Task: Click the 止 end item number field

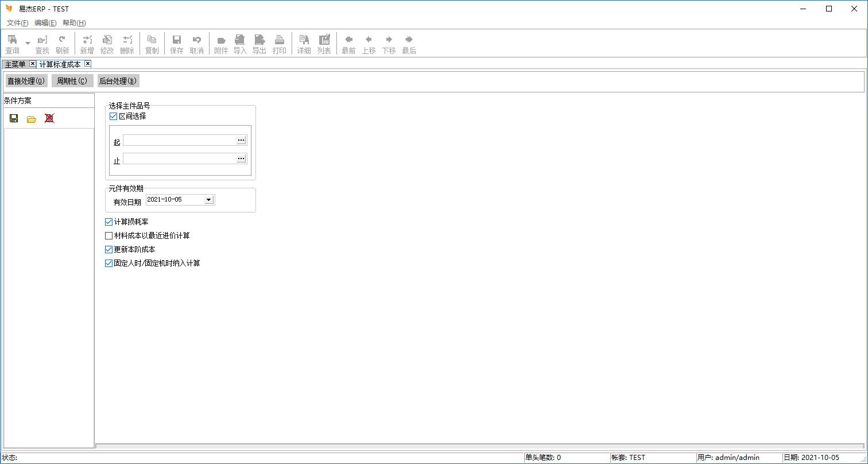Action: click(x=179, y=158)
